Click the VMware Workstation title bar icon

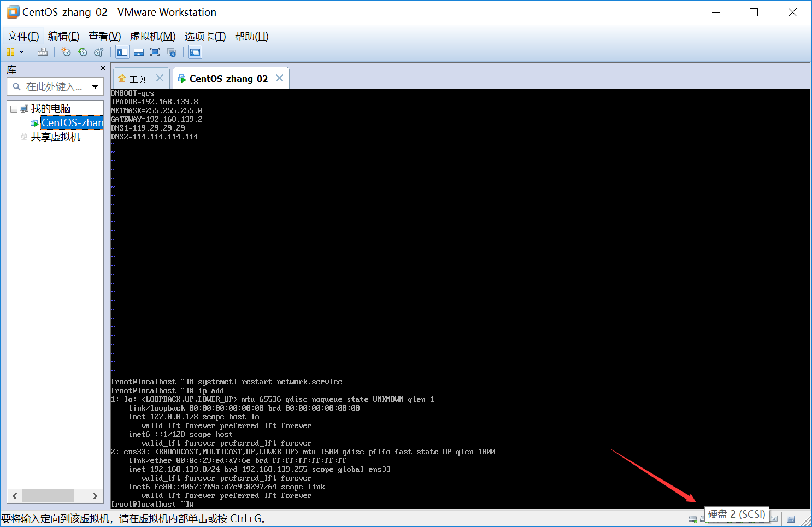point(13,12)
